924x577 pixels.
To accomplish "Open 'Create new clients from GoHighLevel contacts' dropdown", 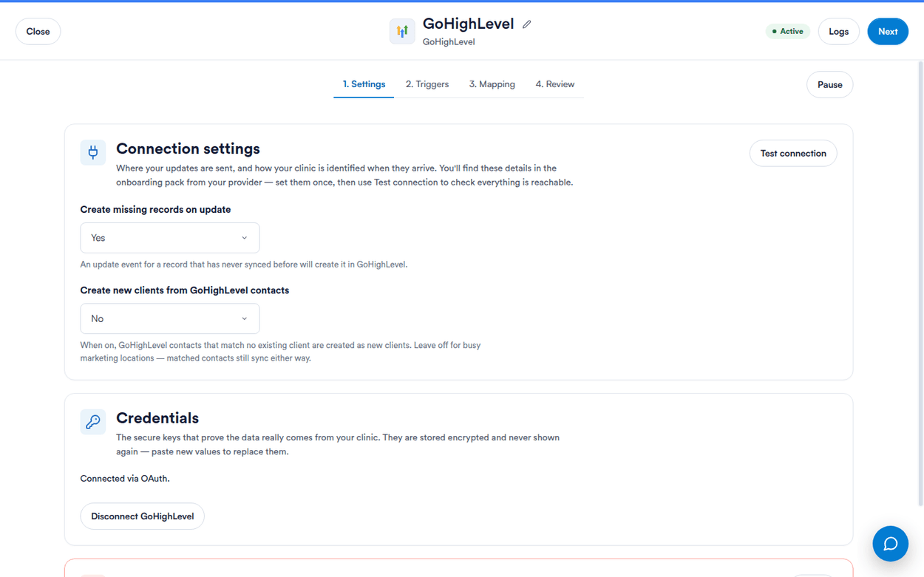I will click(170, 318).
